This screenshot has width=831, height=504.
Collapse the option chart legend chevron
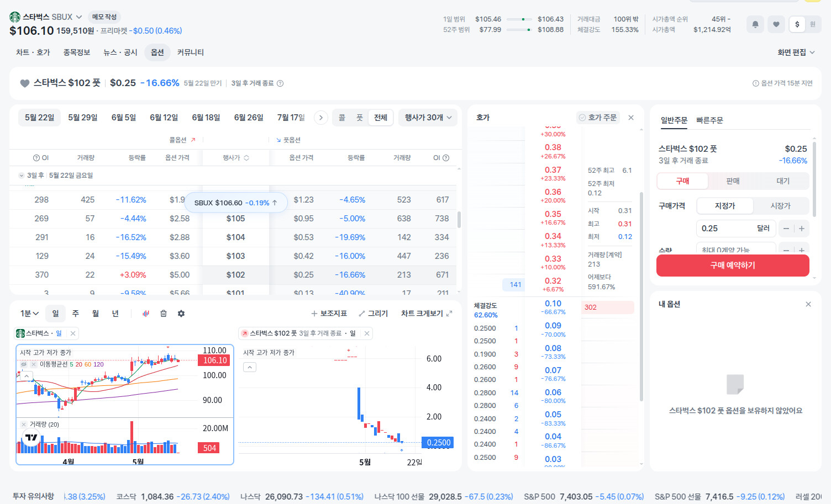click(x=250, y=367)
